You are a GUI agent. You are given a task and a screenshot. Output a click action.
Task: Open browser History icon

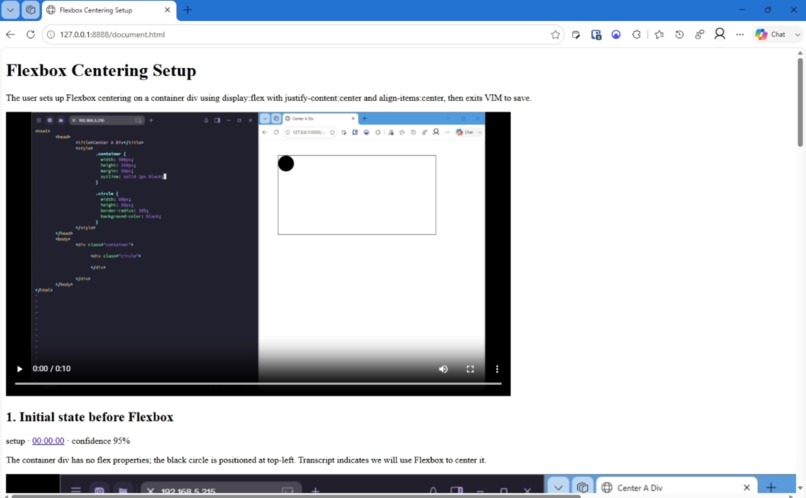[x=680, y=34]
